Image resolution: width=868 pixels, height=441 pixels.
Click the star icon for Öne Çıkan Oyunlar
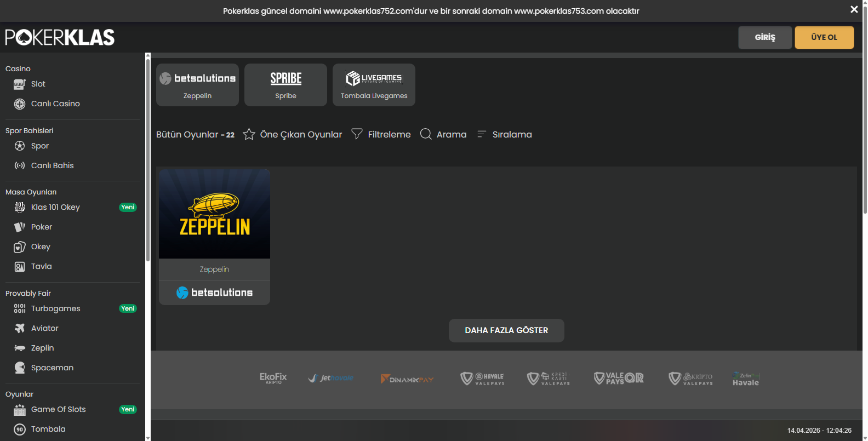click(x=249, y=134)
